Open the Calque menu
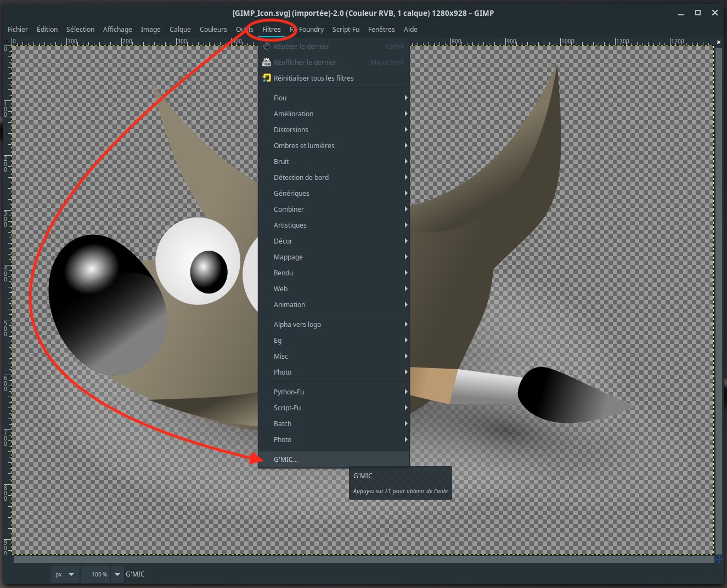This screenshot has height=588, width=727. (x=180, y=29)
